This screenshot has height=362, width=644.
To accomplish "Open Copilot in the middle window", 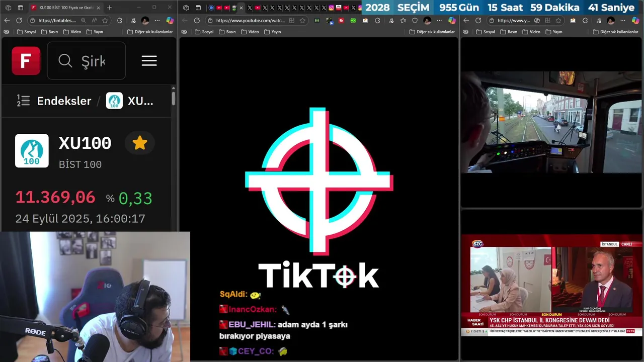I will coord(452,21).
